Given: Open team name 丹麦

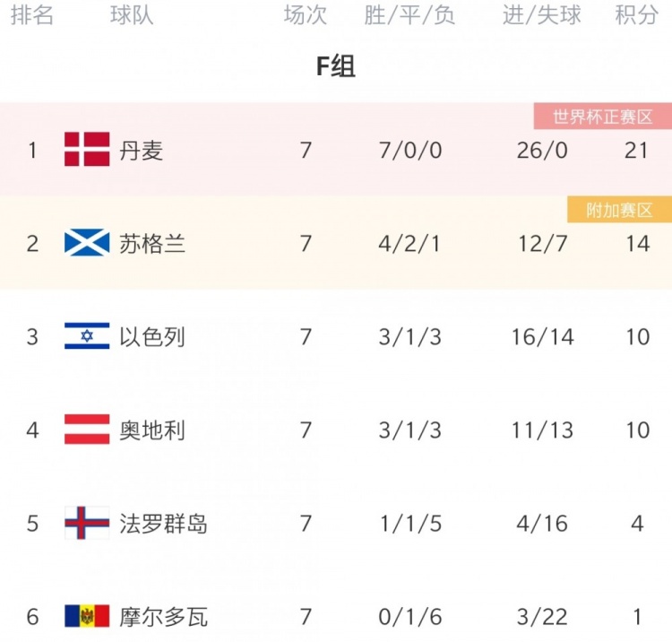Looking at the screenshot, I should point(141,151).
